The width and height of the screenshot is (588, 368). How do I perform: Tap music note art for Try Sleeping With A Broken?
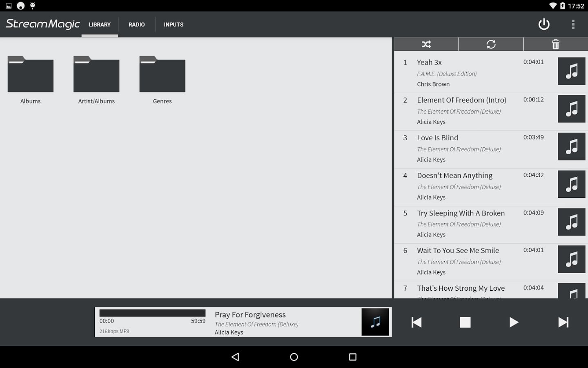[572, 222]
